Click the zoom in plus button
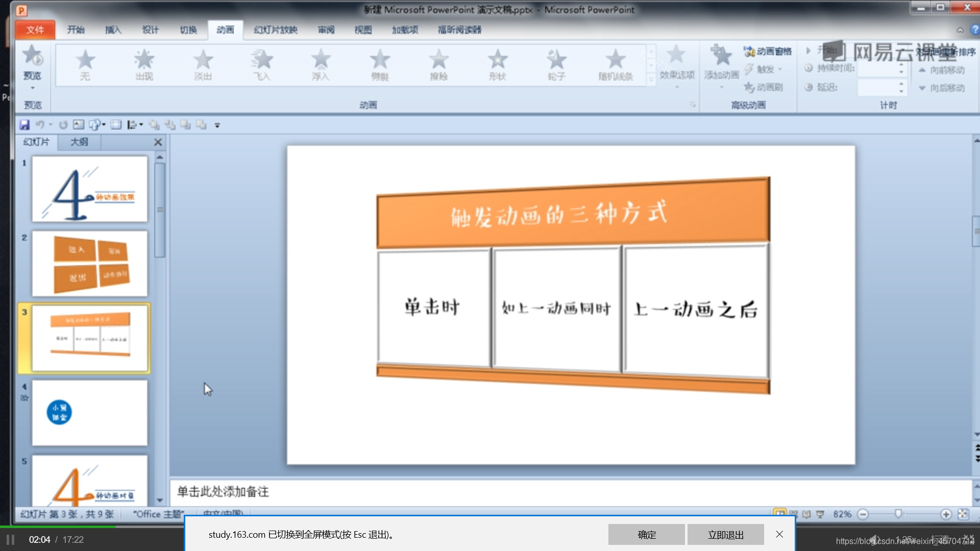The width and height of the screenshot is (980, 551). (x=946, y=514)
